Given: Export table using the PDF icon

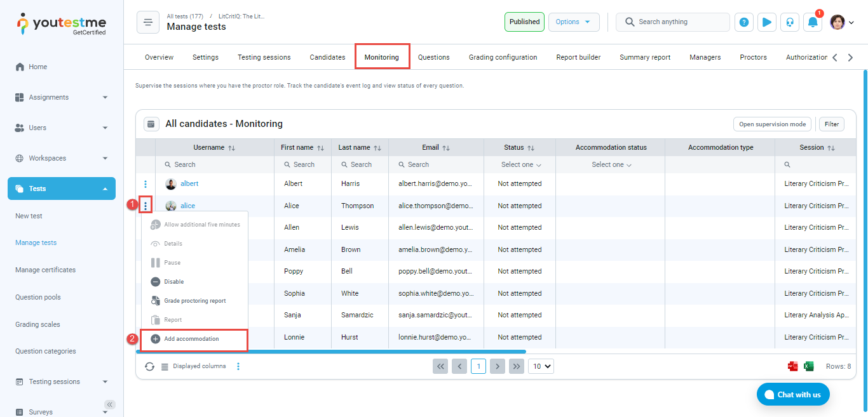Looking at the screenshot, I should (x=793, y=366).
